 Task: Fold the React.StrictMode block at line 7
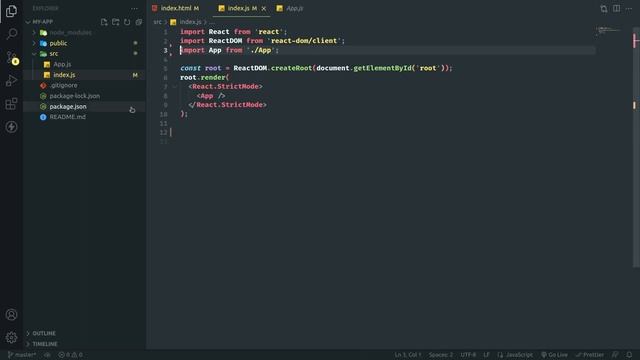pos(175,87)
